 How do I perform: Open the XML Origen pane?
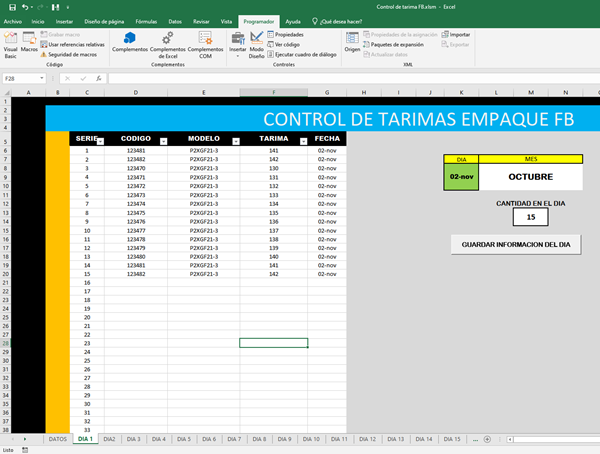point(352,42)
